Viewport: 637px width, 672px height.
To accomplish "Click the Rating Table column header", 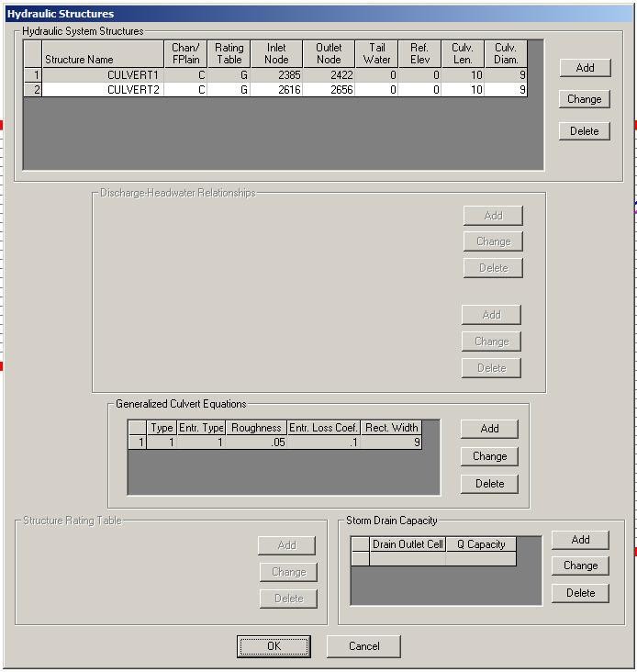I will point(229,54).
